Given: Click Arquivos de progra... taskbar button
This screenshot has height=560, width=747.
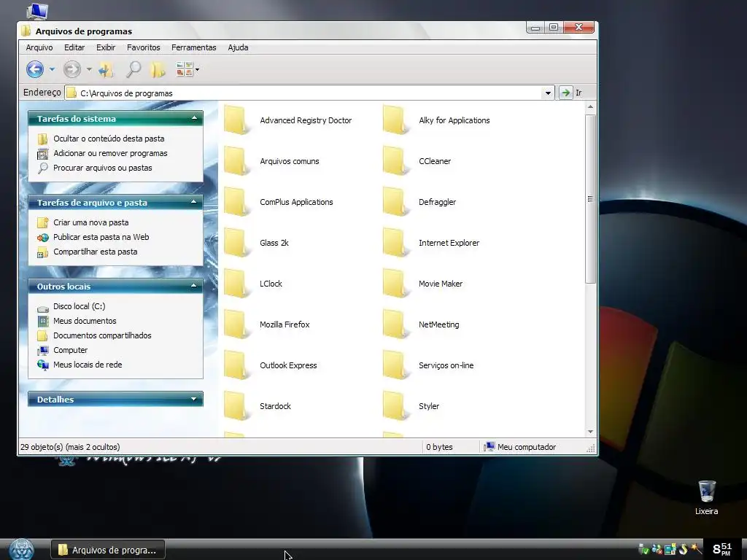Looking at the screenshot, I should tap(108, 550).
